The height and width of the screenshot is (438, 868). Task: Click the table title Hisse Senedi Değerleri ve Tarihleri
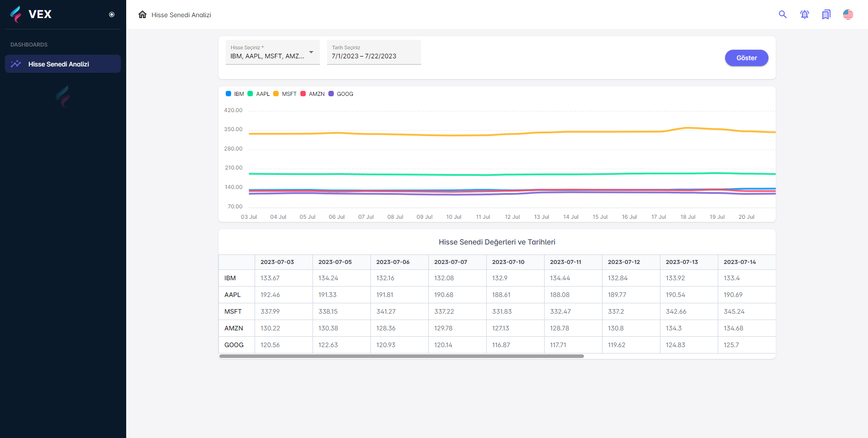pyautogui.click(x=497, y=242)
